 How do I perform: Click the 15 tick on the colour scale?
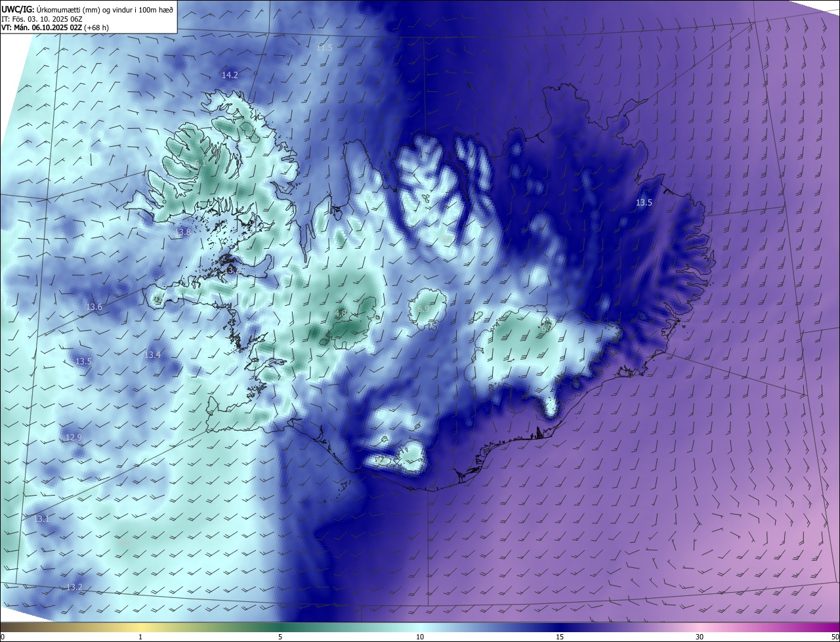point(560,637)
